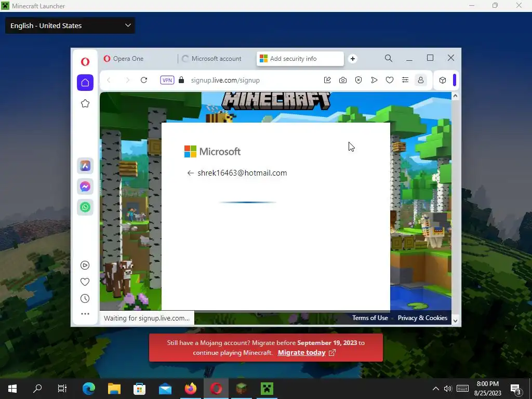Open Messenger in Opera sidebar
The width and height of the screenshot is (532, 399).
[85, 187]
